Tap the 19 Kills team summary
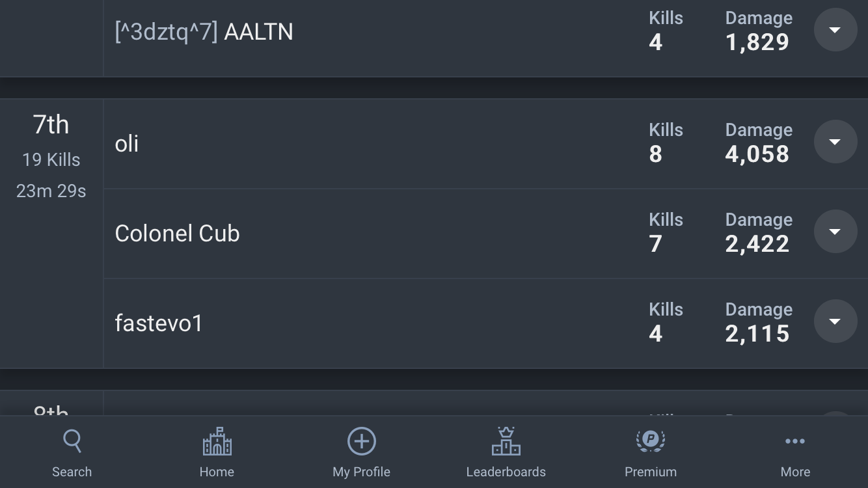Image resolution: width=868 pixels, height=488 pixels. [x=51, y=159]
